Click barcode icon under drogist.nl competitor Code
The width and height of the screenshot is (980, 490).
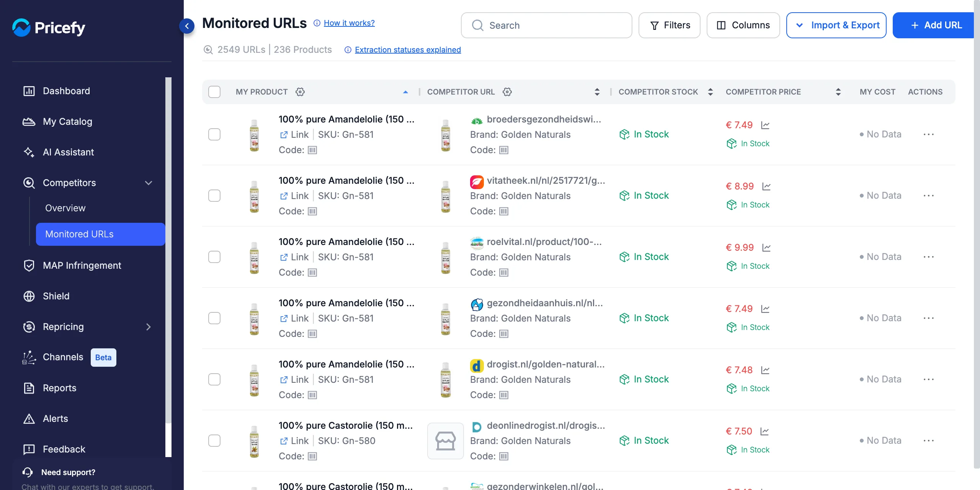[x=504, y=395]
